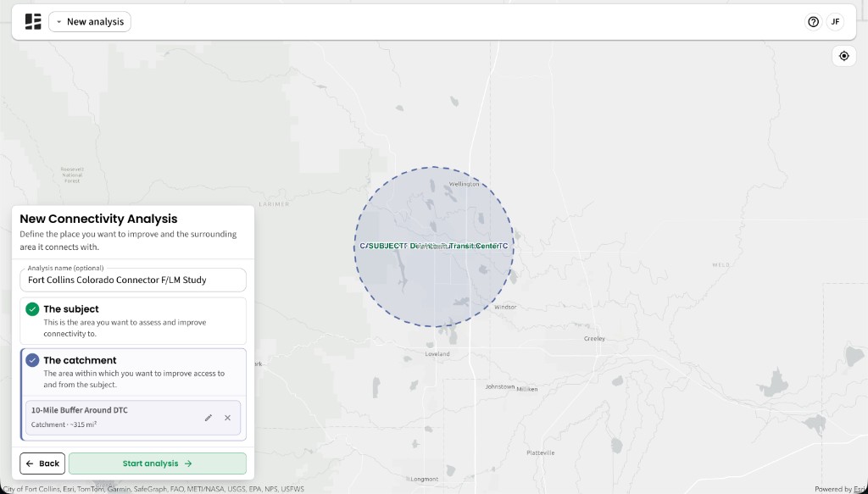
Task: Click the Powered by Esri link
Action: coord(840,489)
